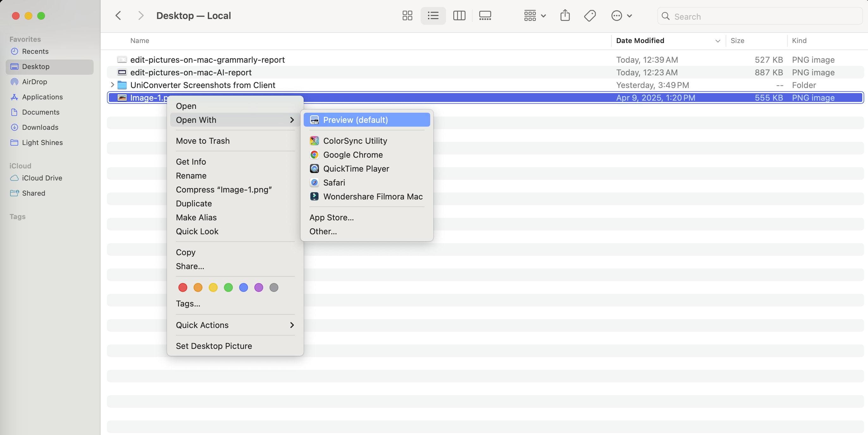Open with Wondershare Filmora Mac
This screenshot has width=868, height=435.
[372, 197]
